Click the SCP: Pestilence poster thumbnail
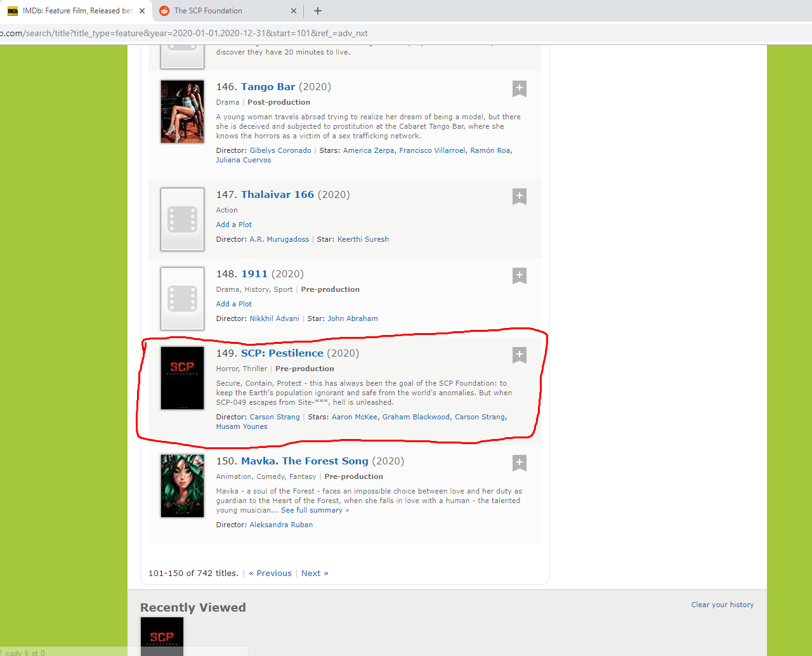 coord(182,378)
